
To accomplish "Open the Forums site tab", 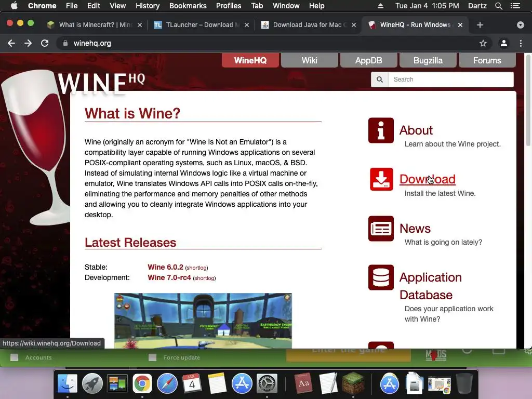I will 487,60.
